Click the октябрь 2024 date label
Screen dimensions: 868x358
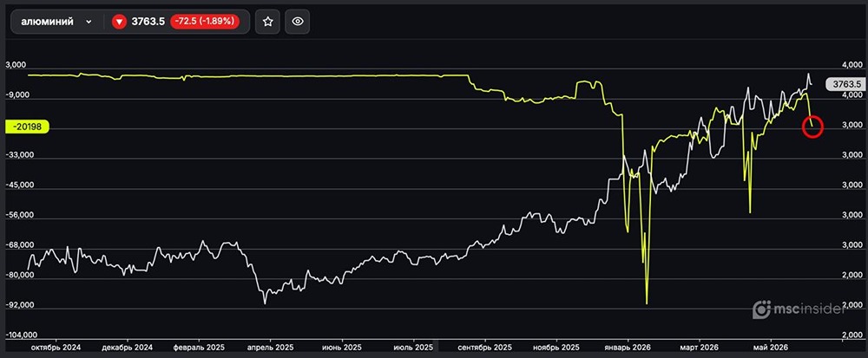[56, 348]
